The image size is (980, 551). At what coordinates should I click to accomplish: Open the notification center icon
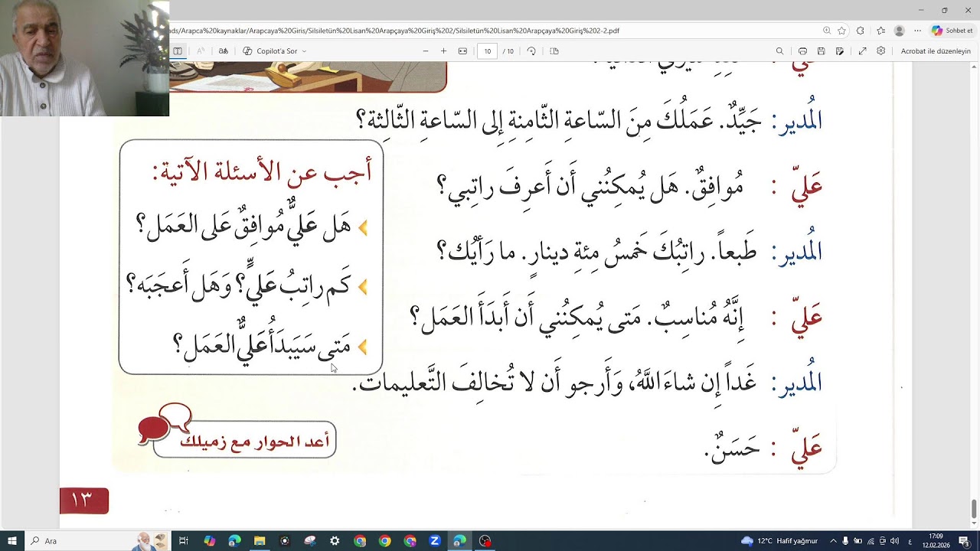(965, 541)
